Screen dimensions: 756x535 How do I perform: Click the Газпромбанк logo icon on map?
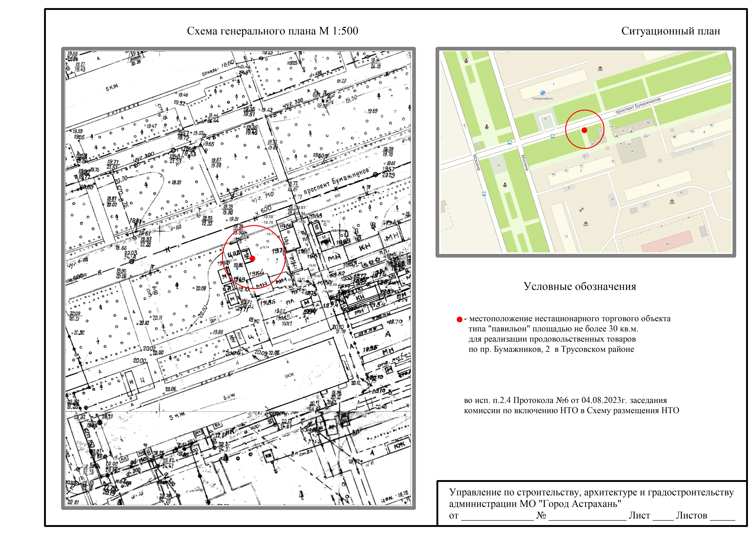click(543, 93)
